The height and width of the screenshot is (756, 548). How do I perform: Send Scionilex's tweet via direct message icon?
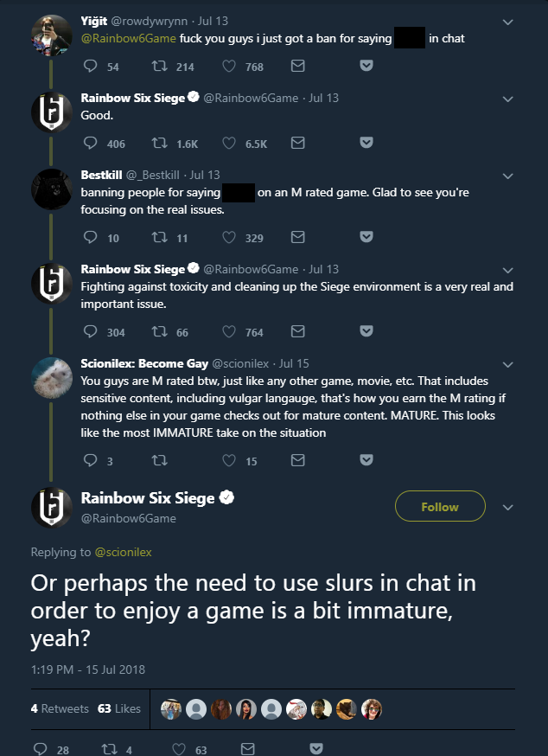point(297,461)
